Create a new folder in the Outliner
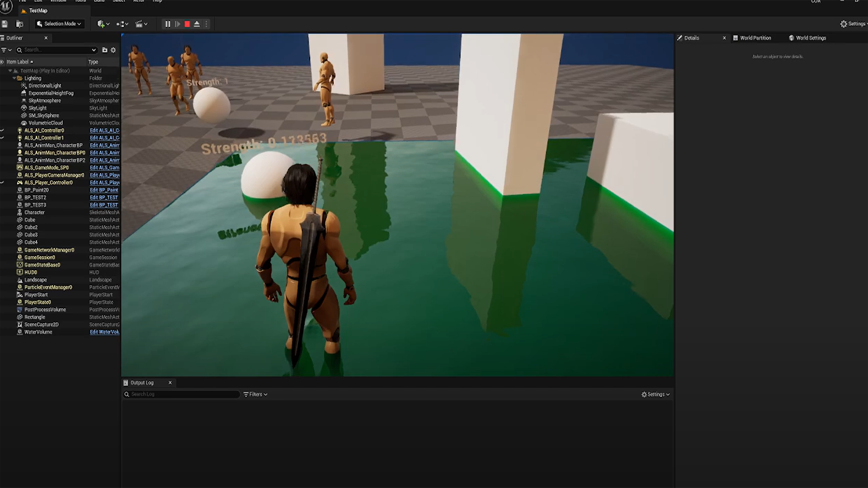The image size is (868, 488). coord(105,50)
